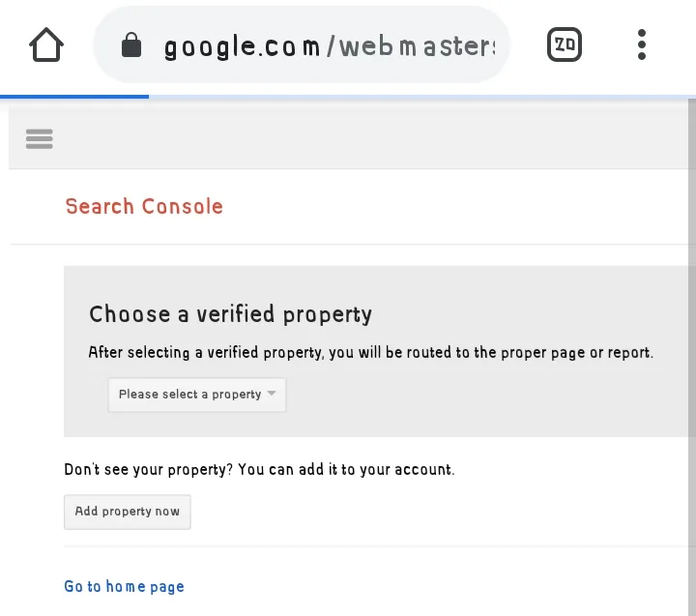The image size is (696, 616).
Task: Click the padlock site security icon
Action: 131,45
